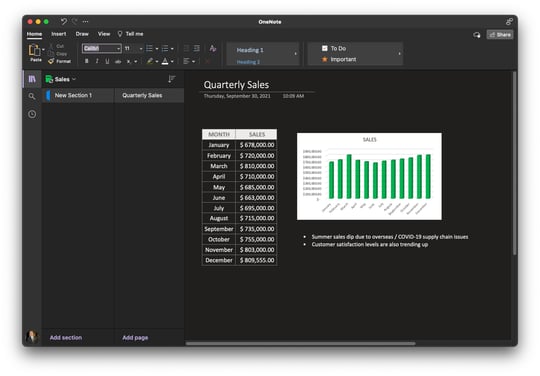Expand the bullet style dropdown arrow
Screen dimensions: 540x376
click(x=157, y=49)
